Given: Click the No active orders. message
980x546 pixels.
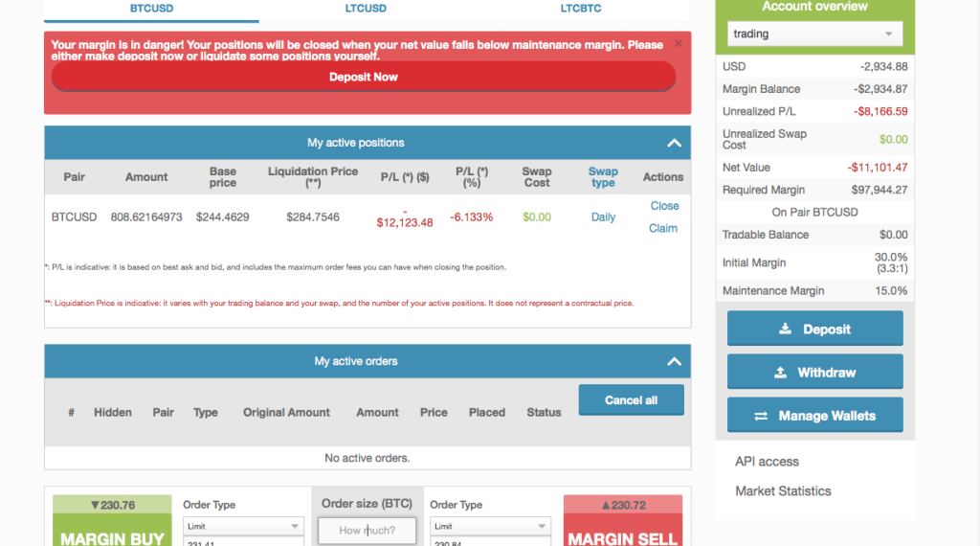Looking at the screenshot, I should [367, 459].
